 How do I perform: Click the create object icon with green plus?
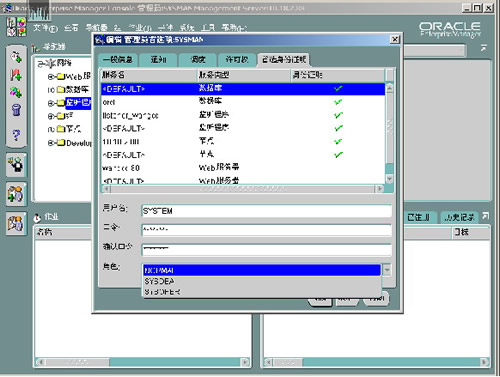point(16,57)
